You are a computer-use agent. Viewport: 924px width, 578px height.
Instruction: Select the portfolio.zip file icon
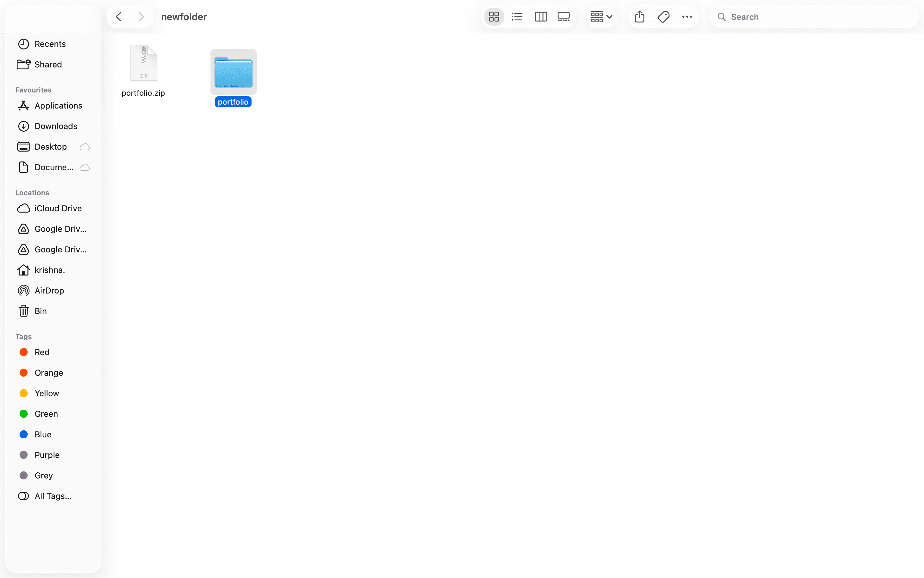[143, 63]
